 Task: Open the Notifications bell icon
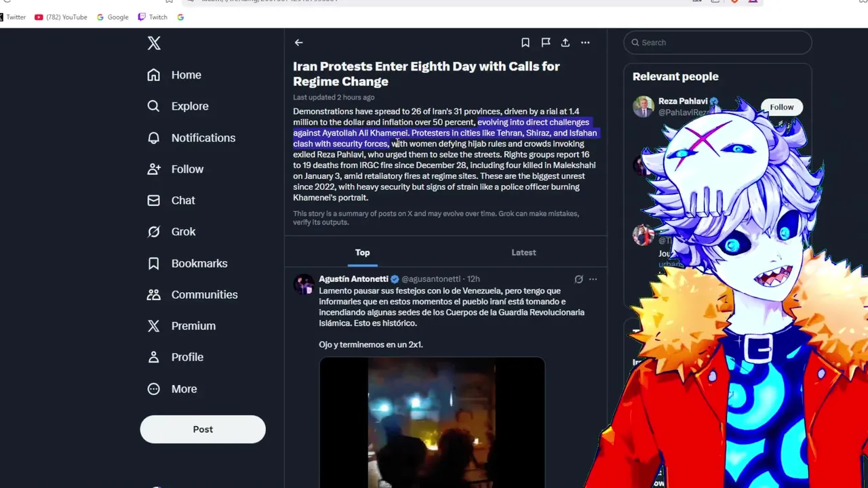click(x=154, y=138)
